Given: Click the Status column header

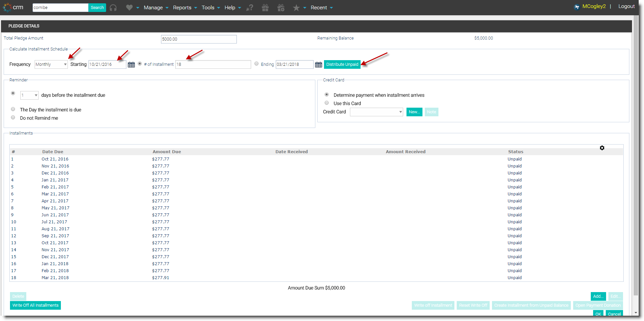Looking at the screenshot, I should (516, 152).
